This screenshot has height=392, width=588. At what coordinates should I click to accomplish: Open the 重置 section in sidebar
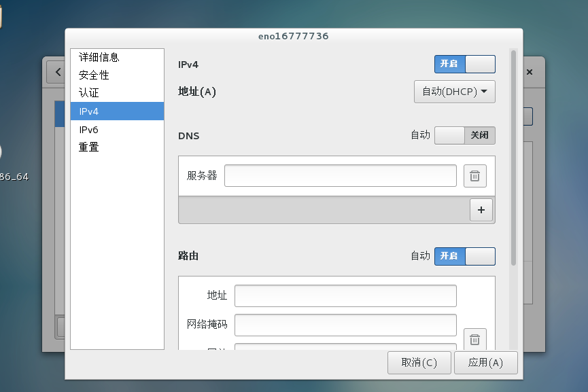click(x=117, y=147)
